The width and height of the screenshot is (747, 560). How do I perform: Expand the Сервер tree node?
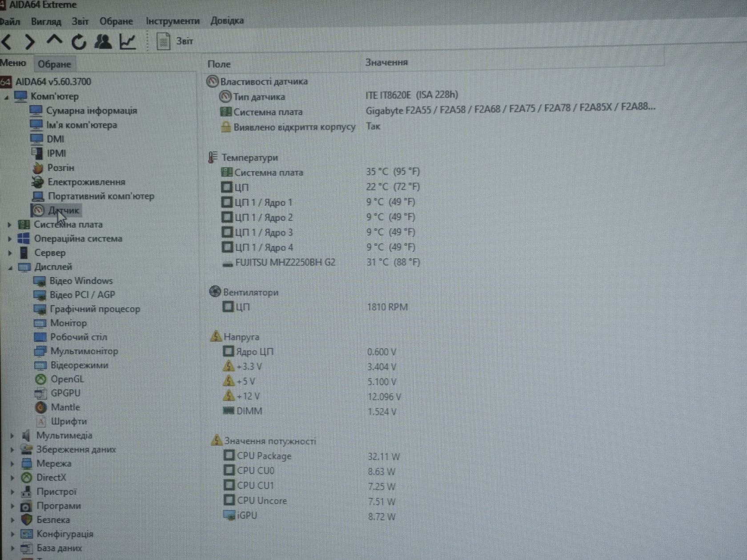(9, 253)
